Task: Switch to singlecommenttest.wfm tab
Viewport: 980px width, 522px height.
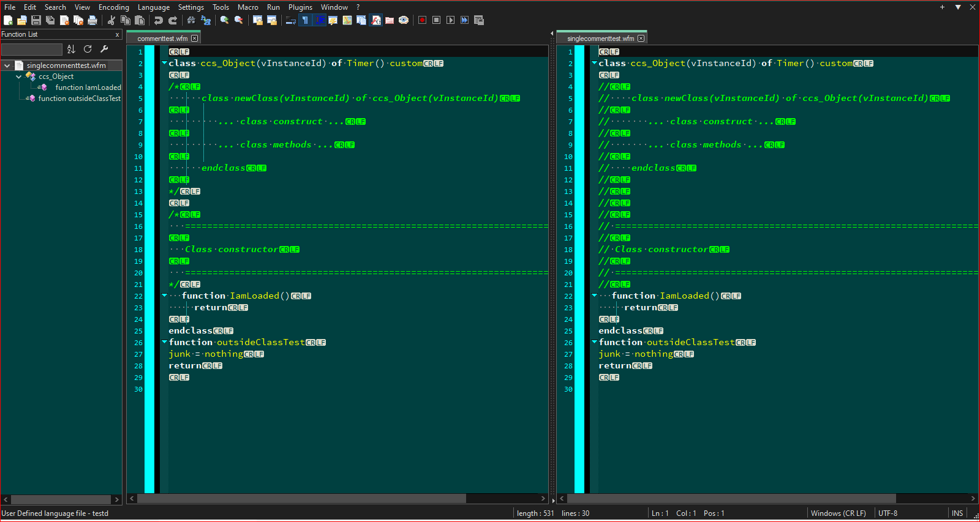Action: (x=600, y=39)
